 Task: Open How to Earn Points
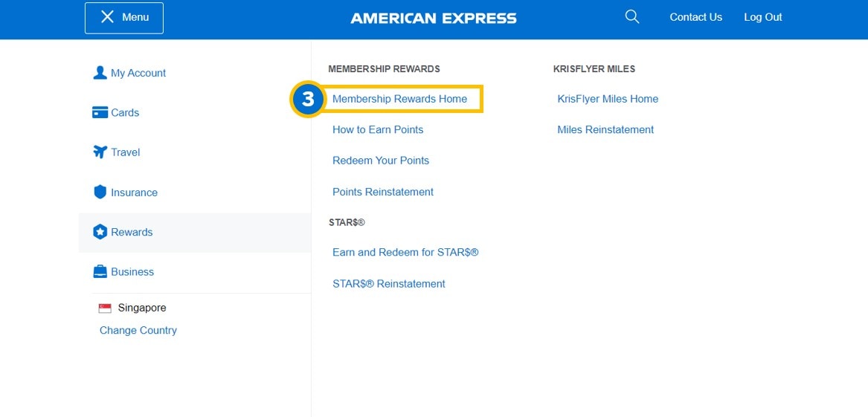(x=378, y=129)
